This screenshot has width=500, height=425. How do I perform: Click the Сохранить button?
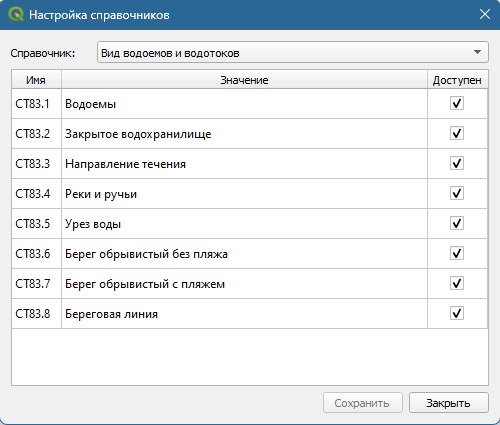(x=363, y=403)
